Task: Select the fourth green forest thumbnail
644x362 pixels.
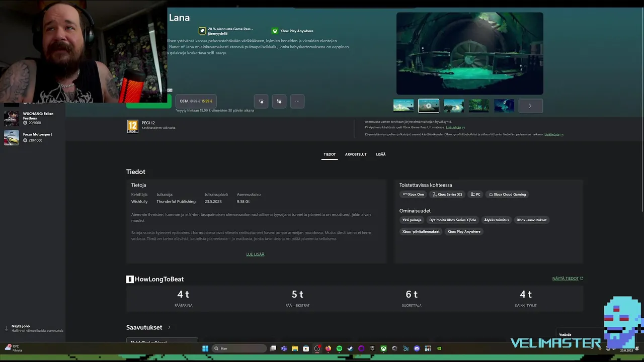Action: pyautogui.click(x=479, y=106)
